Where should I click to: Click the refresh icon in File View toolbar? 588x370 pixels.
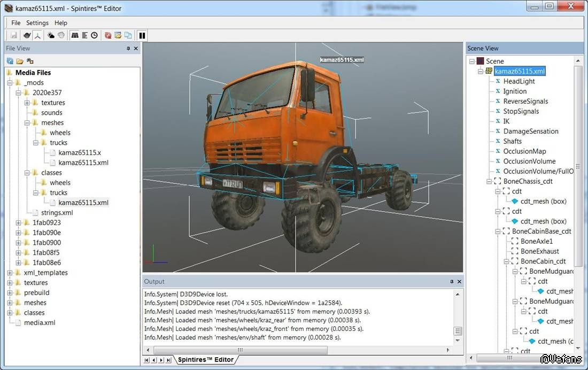[10, 61]
